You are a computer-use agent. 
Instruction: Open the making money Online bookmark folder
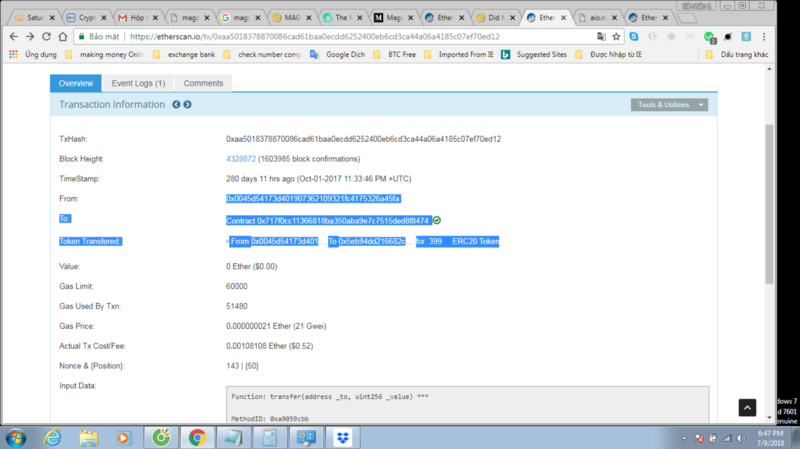(x=105, y=54)
